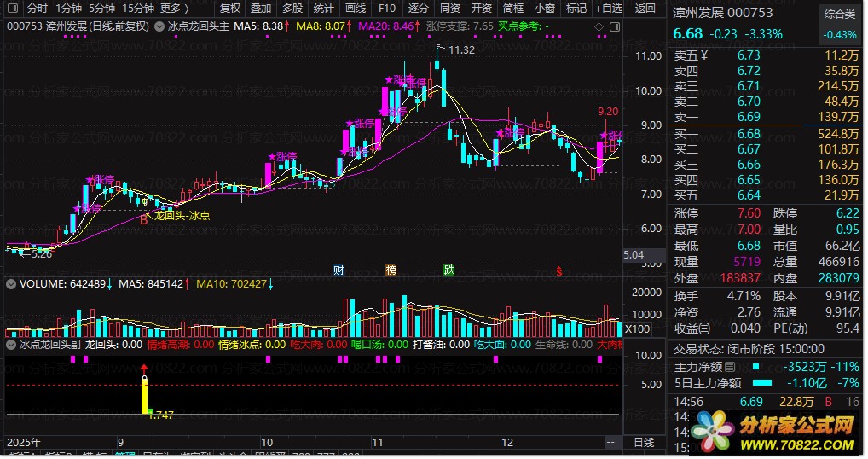The image size is (868, 459).
Task: Click the 卖一 price 6.69
Action: coord(749,117)
